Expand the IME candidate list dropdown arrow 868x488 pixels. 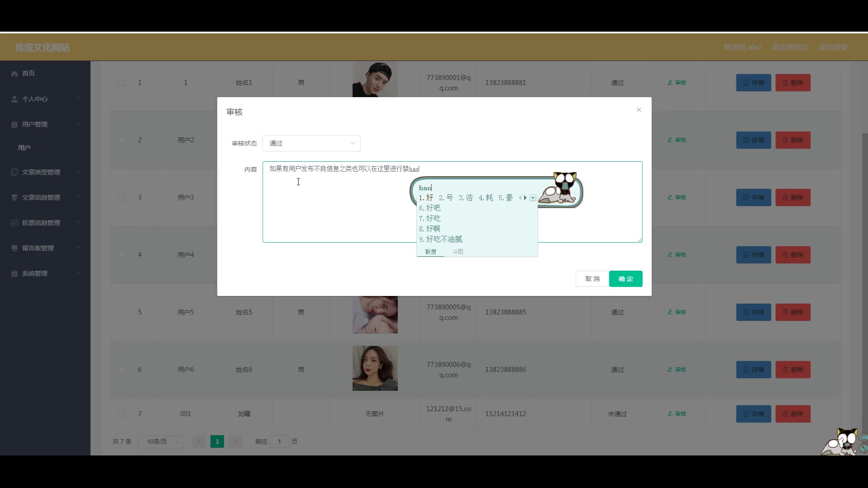point(533,198)
